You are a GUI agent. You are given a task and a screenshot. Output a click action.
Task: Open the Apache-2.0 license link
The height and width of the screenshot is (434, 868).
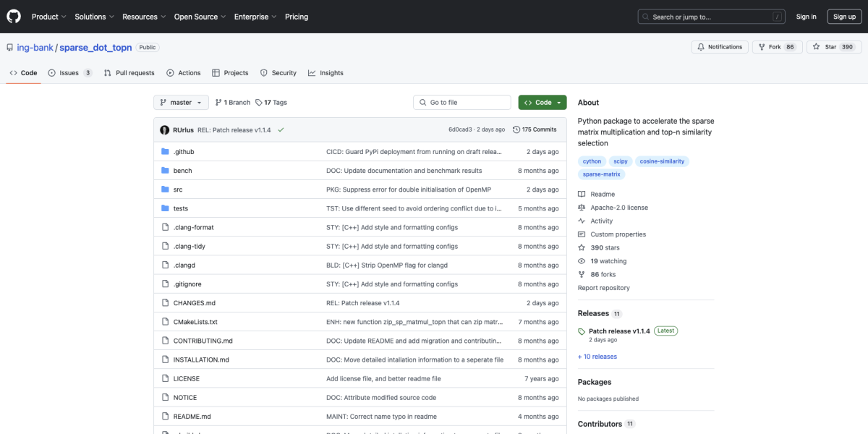click(618, 208)
